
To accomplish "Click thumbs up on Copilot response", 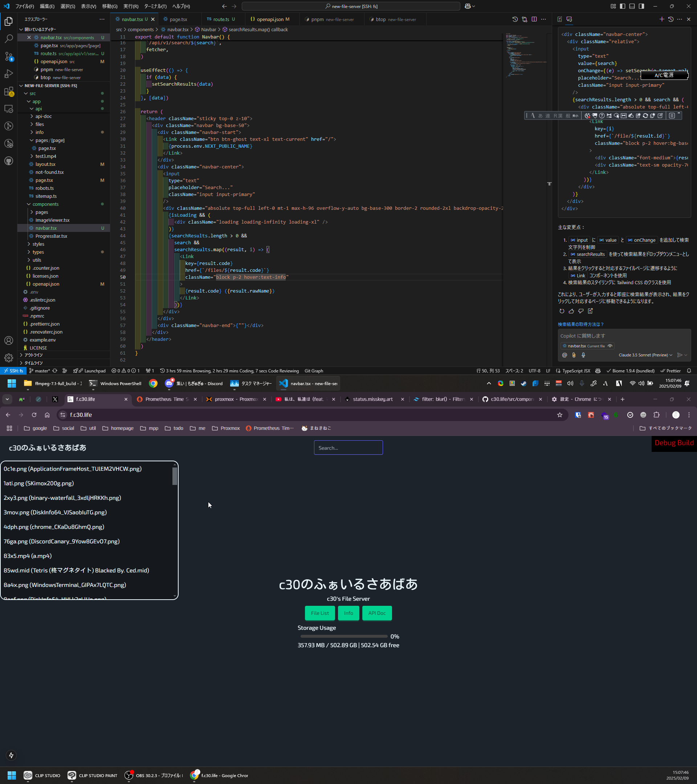I will point(571,311).
